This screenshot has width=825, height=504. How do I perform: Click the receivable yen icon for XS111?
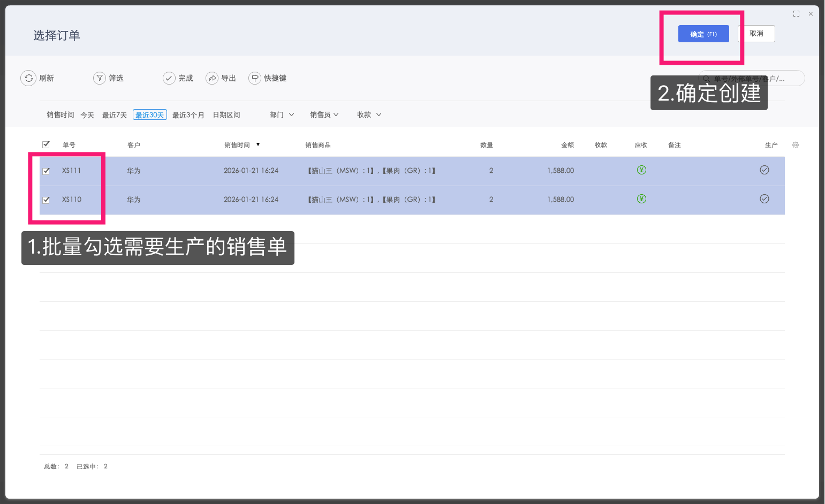[641, 170]
